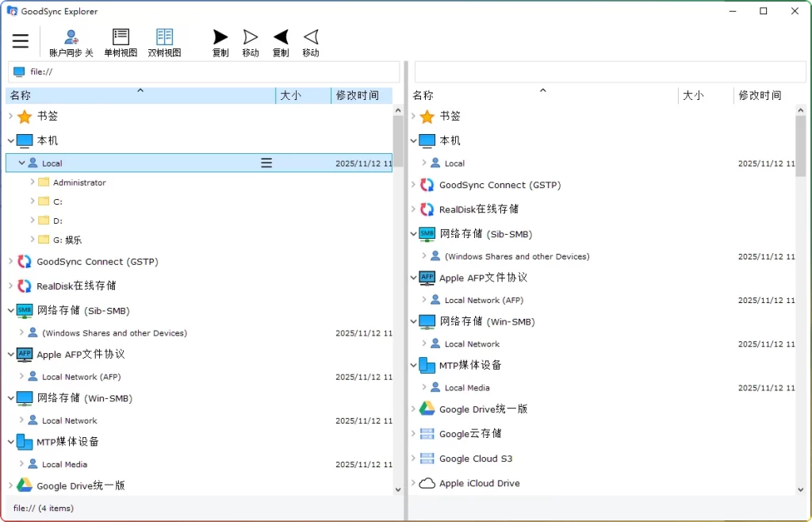Click the GoodSync Connect (GSTP) icon
The width and height of the screenshot is (812, 522).
(x=25, y=259)
